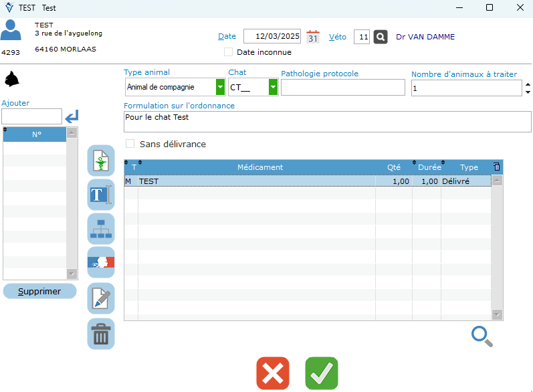This screenshot has height=392, width=533.
Task: Click the Dr VAN DAMME name text
Action: (425, 37)
